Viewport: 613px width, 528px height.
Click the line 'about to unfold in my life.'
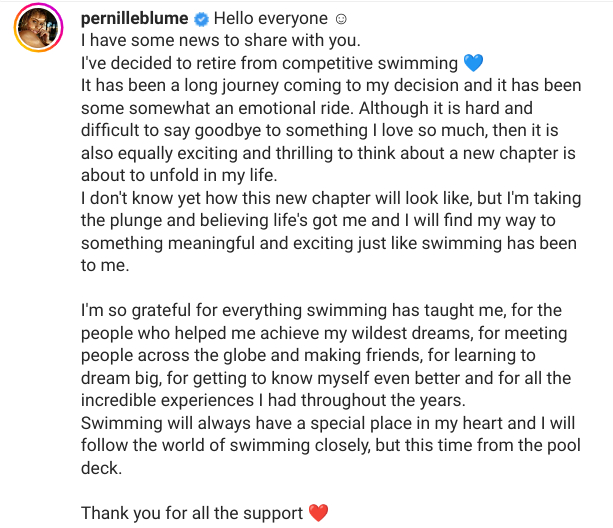(179, 175)
